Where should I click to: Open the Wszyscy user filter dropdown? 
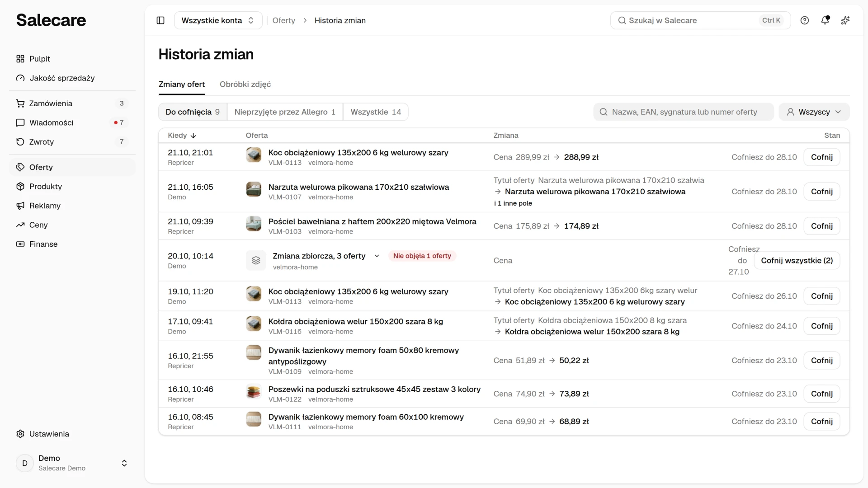click(814, 112)
